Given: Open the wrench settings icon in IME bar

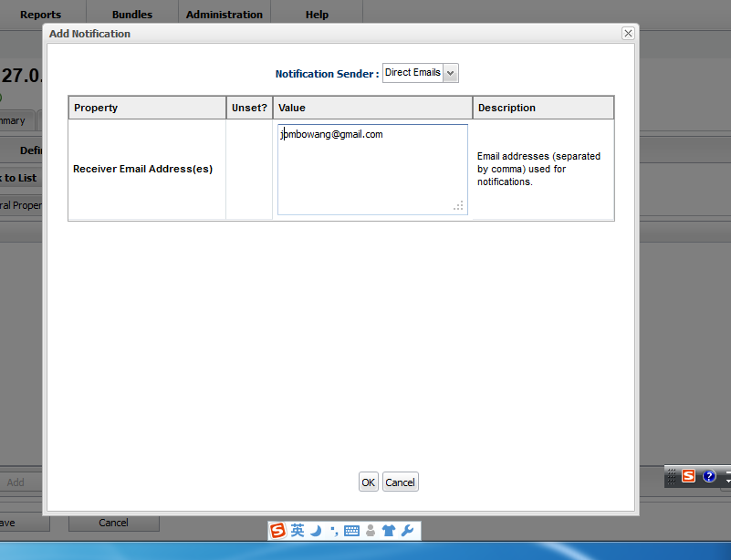Looking at the screenshot, I should (407, 531).
